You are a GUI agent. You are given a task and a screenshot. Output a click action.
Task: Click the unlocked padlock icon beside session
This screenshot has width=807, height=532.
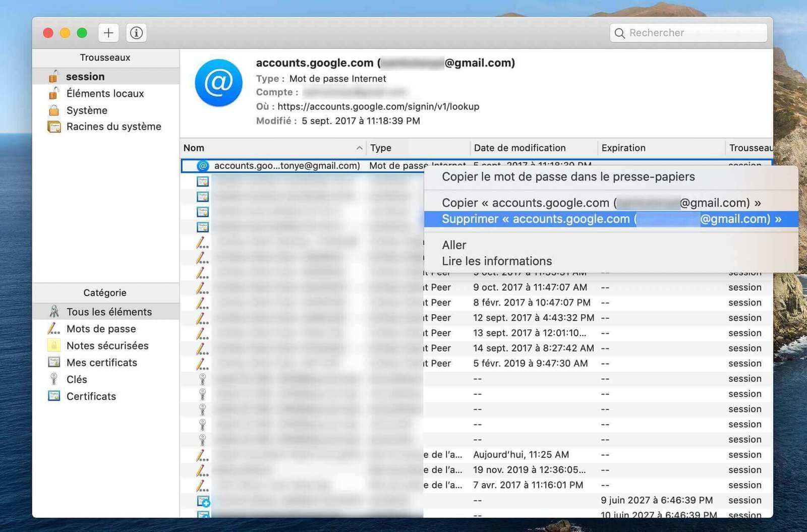53,76
